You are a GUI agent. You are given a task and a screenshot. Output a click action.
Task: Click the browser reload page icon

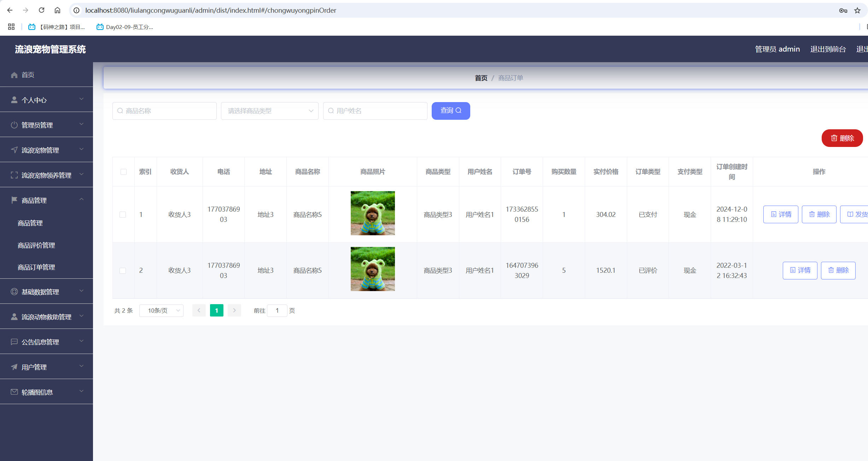point(41,10)
